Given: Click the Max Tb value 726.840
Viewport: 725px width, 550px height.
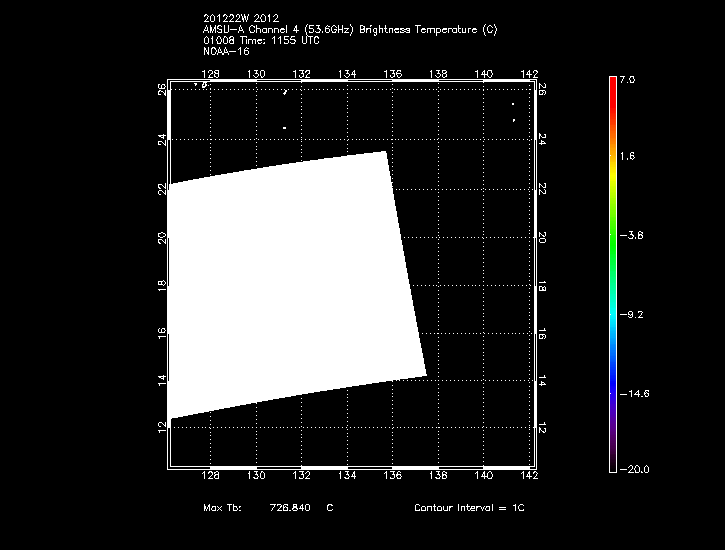Looking at the screenshot, I should tap(290, 508).
